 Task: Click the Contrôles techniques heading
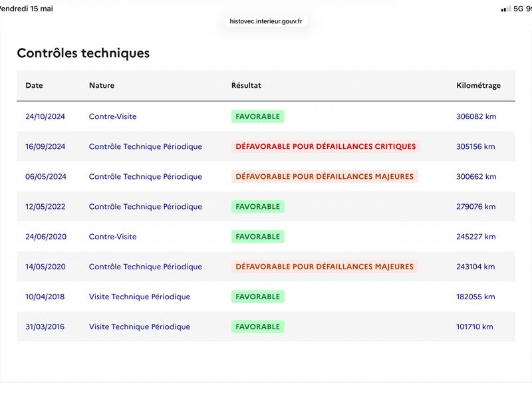83,53
